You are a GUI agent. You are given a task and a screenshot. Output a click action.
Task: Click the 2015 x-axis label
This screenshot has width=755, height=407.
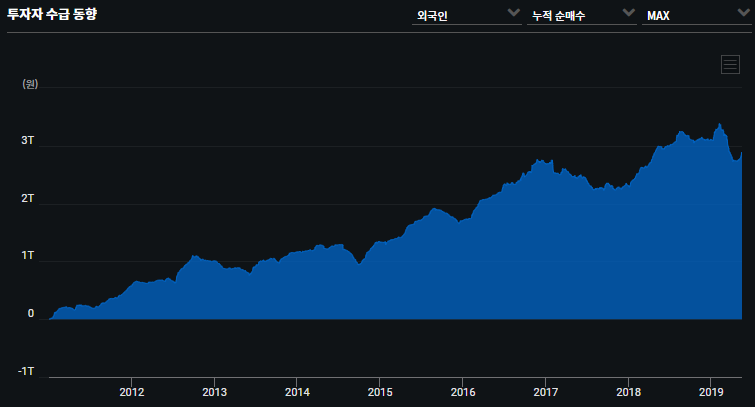[x=380, y=392]
